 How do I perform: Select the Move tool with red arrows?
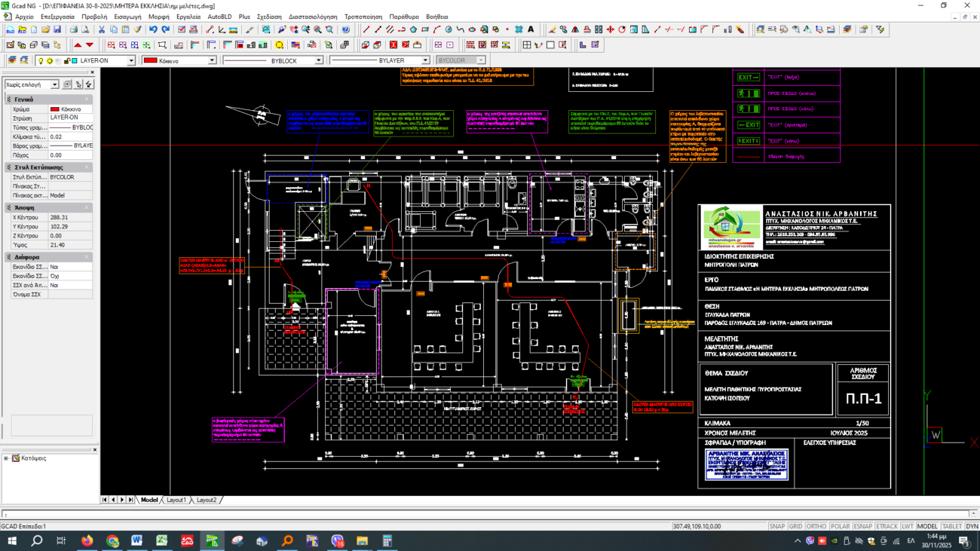[611, 30]
